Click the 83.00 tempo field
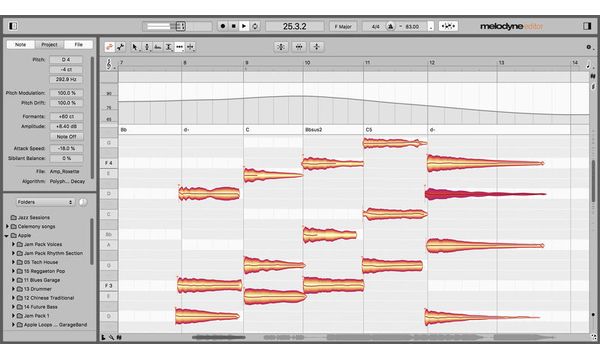This screenshot has width=600, height=360. pos(412,26)
